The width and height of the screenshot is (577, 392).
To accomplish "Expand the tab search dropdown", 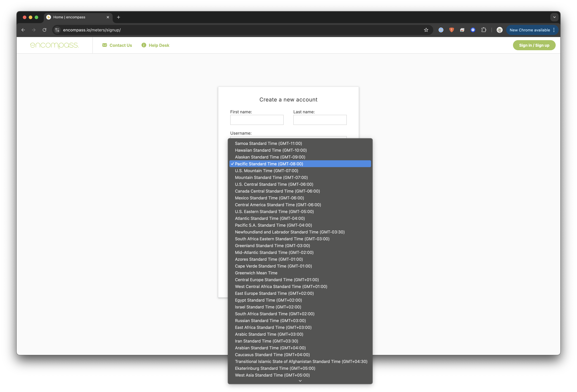I will (x=554, y=17).
